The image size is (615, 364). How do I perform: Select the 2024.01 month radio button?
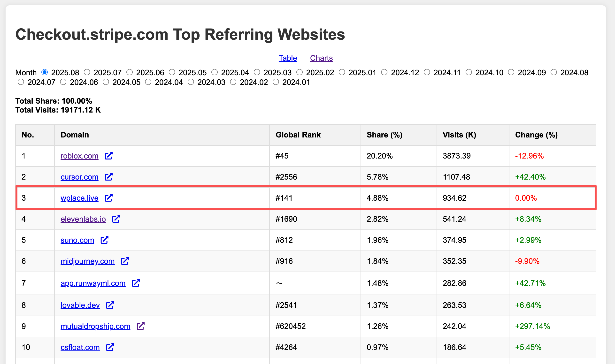[276, 82]
